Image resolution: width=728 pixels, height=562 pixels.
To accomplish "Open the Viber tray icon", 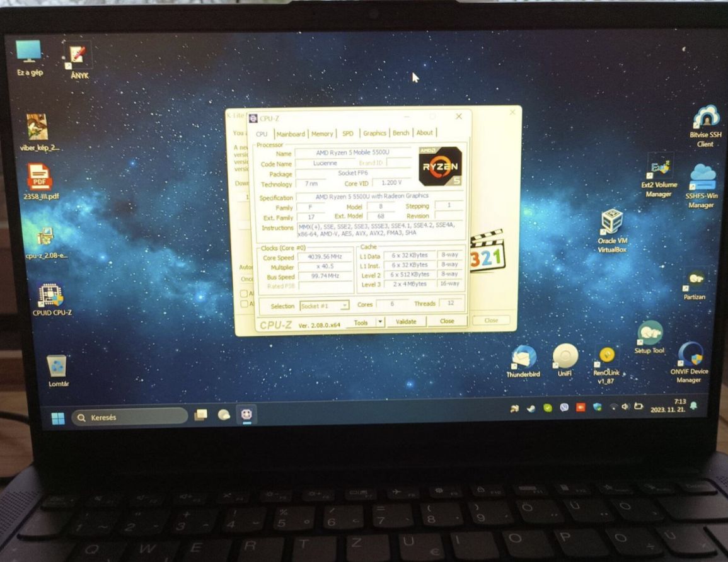I will tap(564, 408).
